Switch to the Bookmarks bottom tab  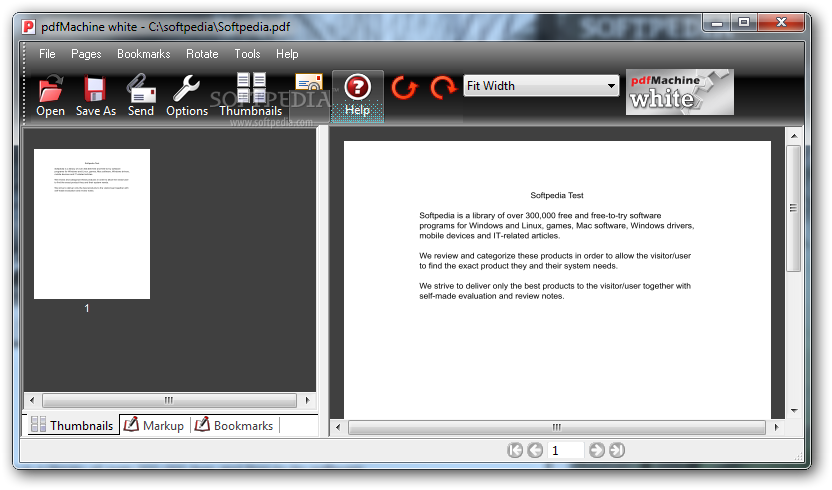[234, 425]
